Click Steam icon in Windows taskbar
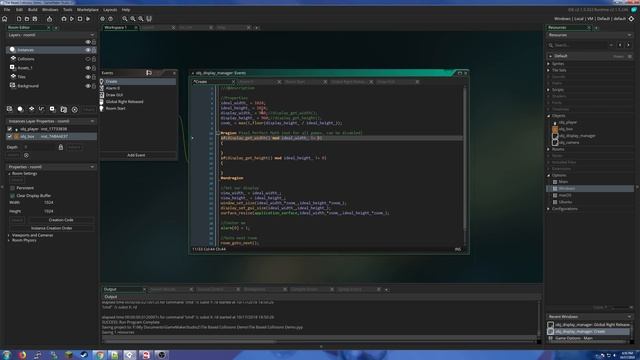The width and height of the screenshot is (640, 360). pos(84,355)
